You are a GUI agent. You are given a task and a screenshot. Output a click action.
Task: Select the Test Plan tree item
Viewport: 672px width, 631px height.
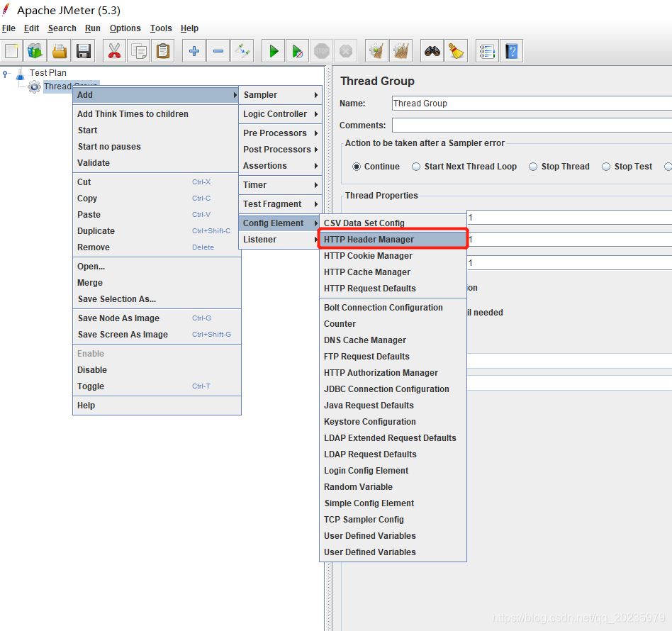pyautogui.click(x=47, y=73)
